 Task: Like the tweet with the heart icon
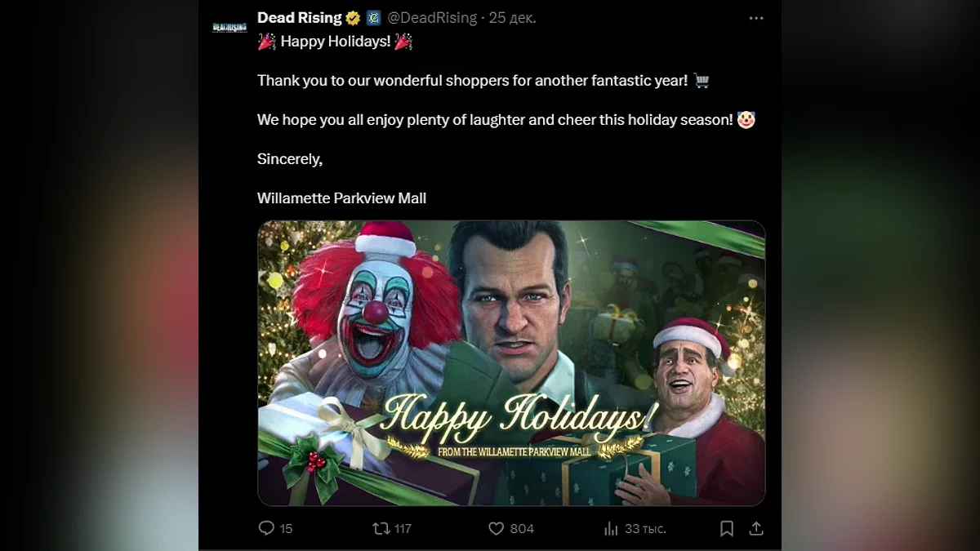point(496,528)
